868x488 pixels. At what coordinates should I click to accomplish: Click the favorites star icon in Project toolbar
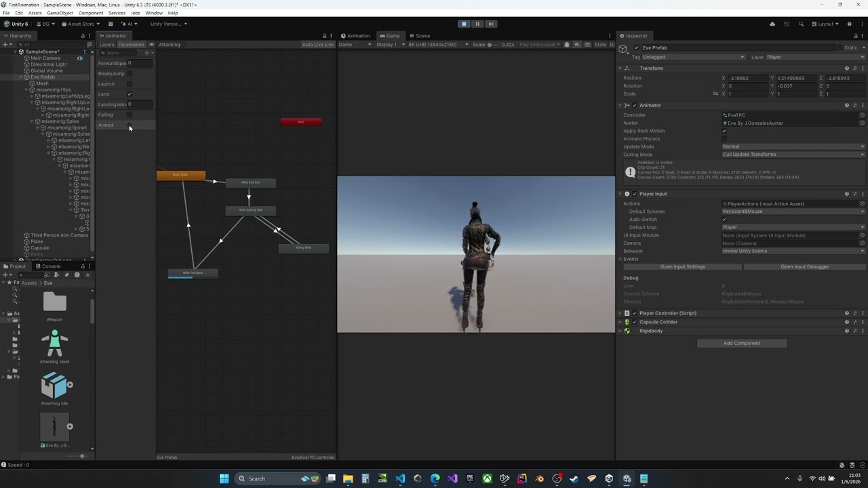(87, 274)
